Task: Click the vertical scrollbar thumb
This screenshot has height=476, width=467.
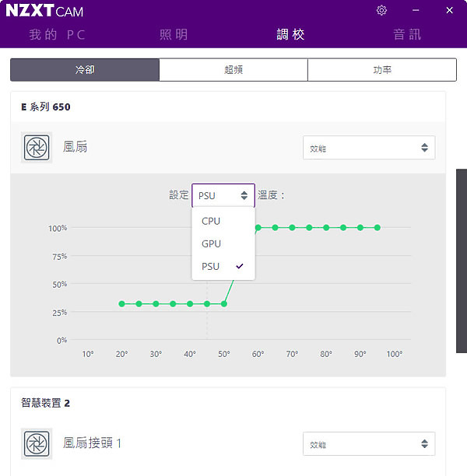Action: pos(462,261)
